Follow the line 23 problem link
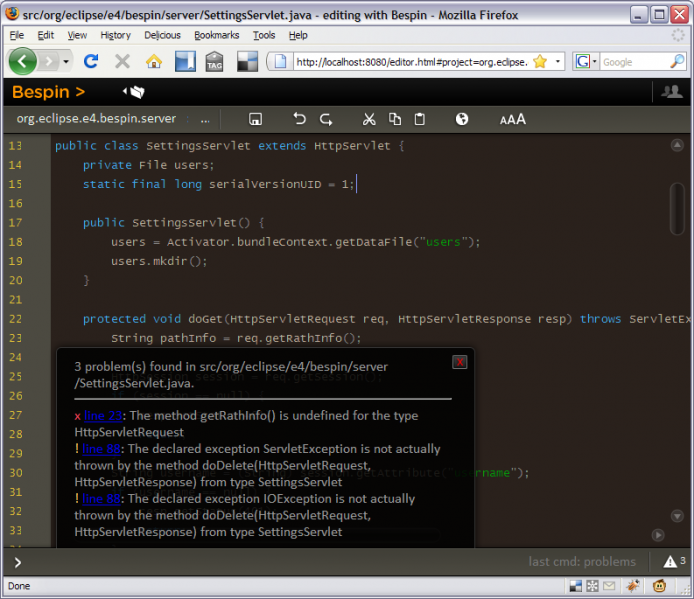The image size is (694, 599). click(x=103, y=415)
